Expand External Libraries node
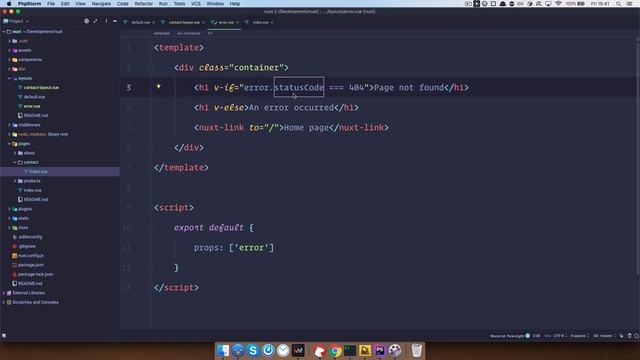The image size is (640, 360). click(x=4, y=293)
